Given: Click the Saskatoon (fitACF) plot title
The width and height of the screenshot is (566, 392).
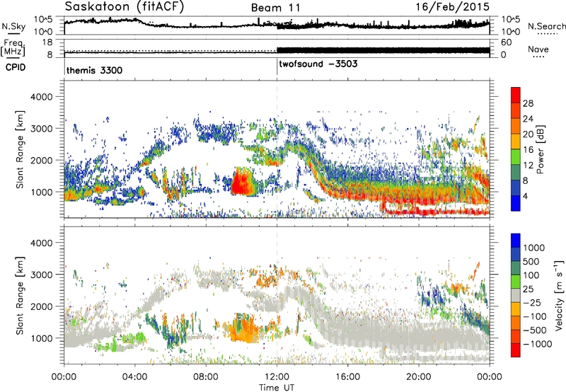Looking at the screenshot, I should tap(125, 6).
